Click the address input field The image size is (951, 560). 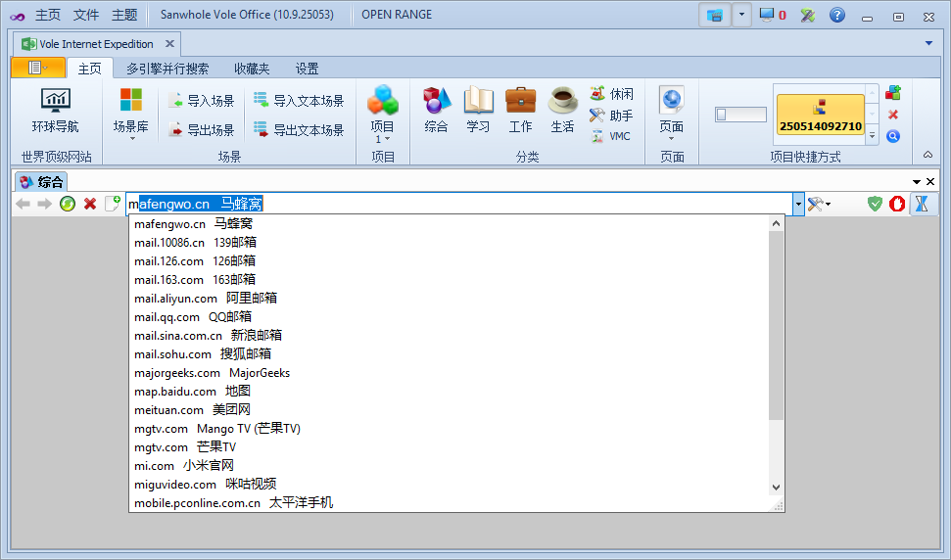[459, 205]
